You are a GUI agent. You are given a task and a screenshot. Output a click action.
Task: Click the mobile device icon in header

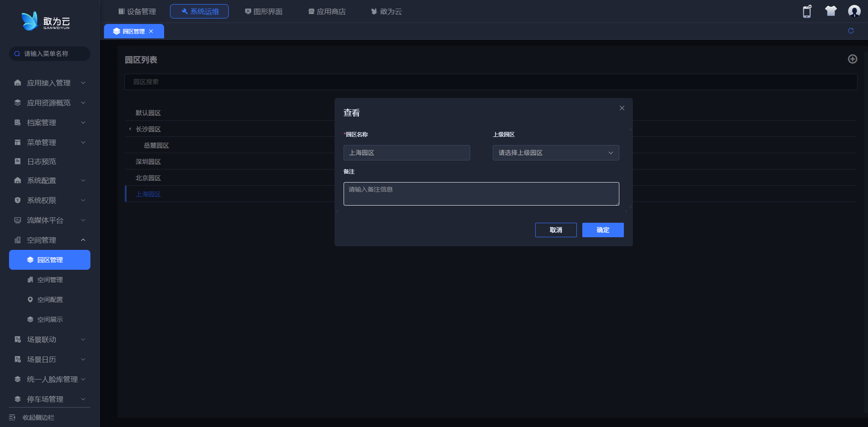(807, 11)
